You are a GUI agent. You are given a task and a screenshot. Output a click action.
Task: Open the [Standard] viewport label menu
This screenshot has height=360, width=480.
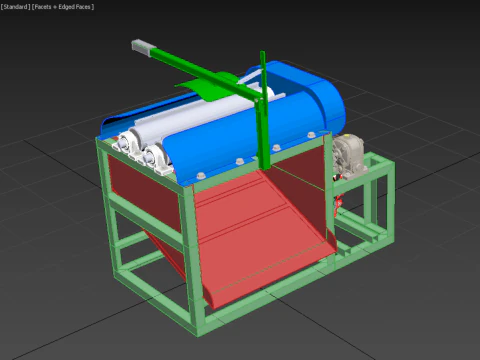(15, 7)
